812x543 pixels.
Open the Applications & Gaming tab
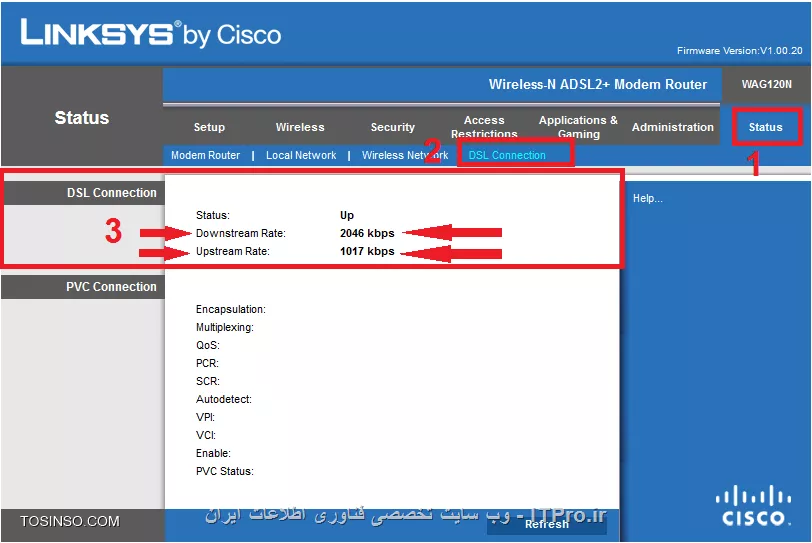(x=578, y=127)
